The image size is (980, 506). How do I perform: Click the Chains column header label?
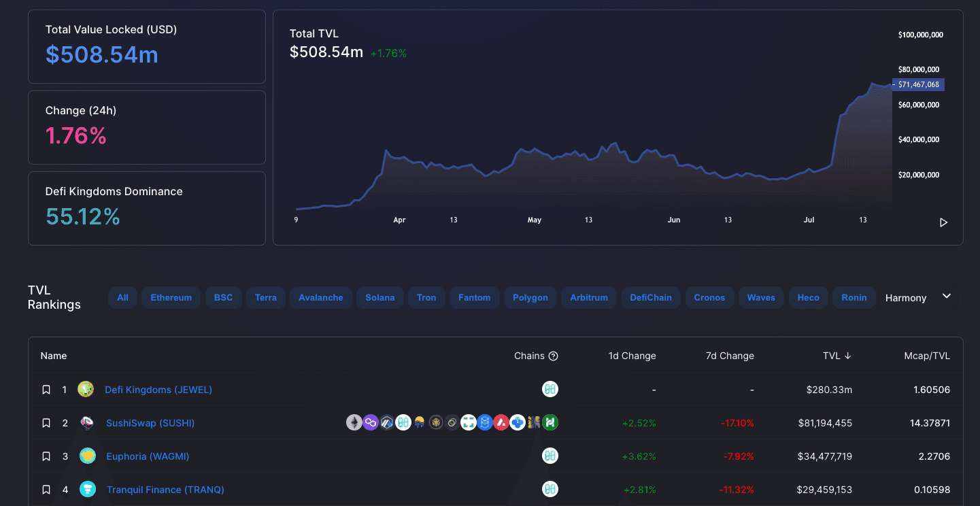[x=529, y=356]
